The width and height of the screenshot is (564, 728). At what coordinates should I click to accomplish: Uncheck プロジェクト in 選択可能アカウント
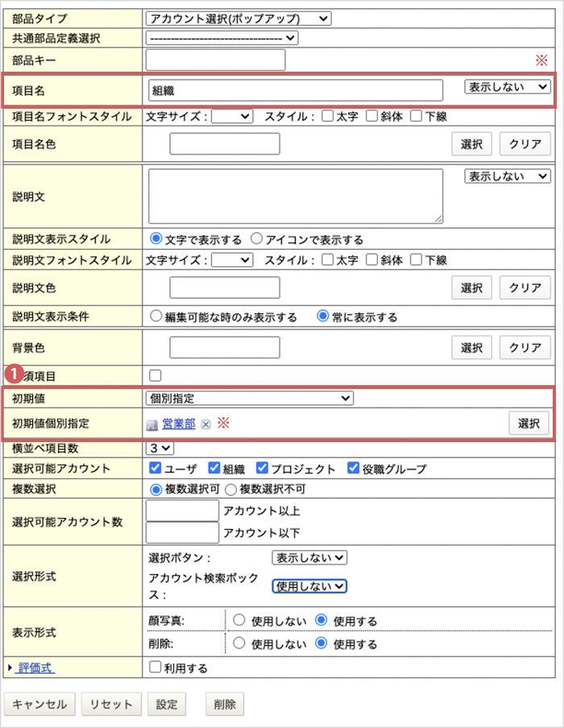[x=262, y=468]
